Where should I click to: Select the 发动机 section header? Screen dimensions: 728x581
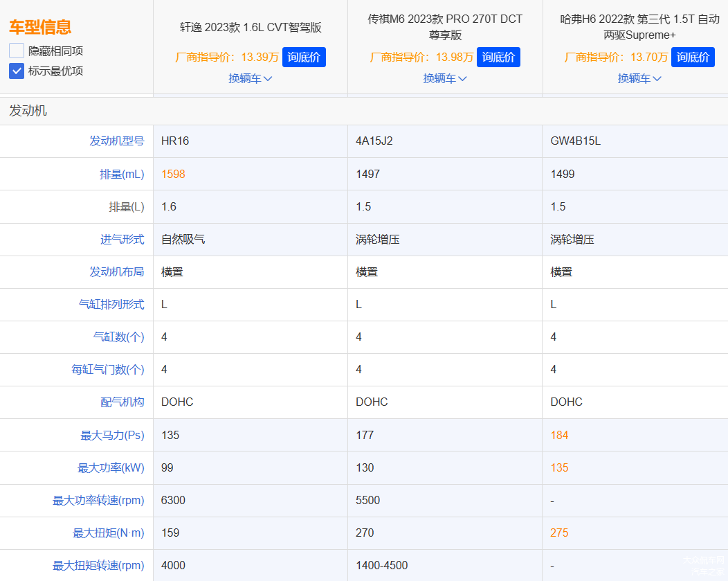click(28, 111)
